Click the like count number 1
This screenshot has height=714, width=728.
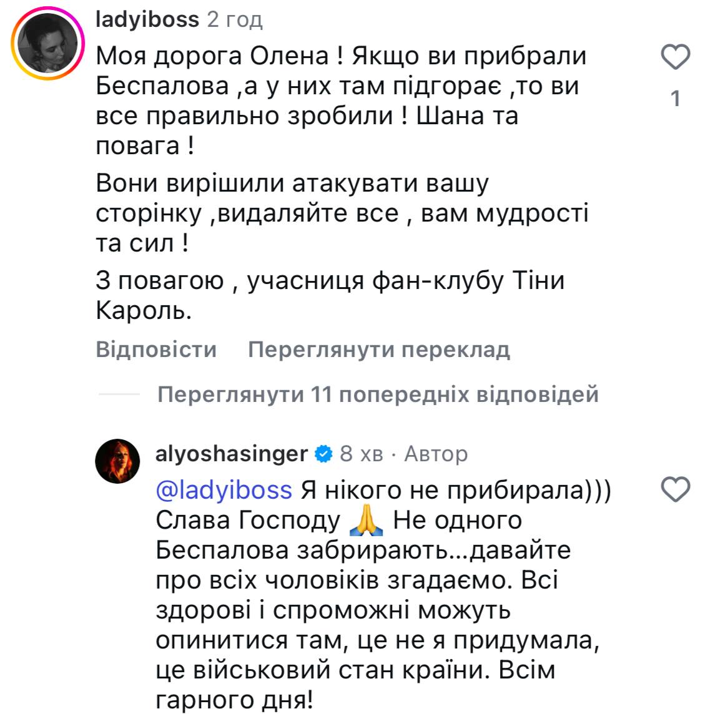tap(675, 97)
